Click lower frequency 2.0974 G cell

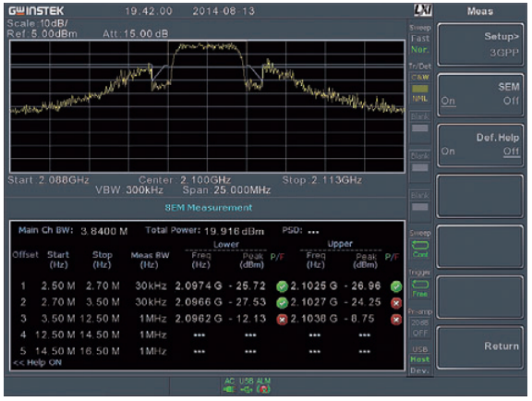(199, 286)
